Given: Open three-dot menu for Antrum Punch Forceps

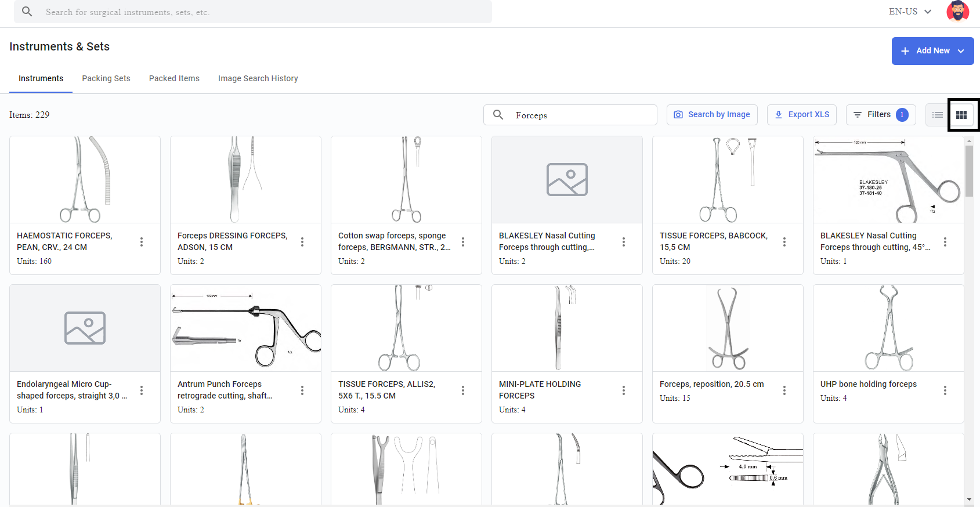Looking at the screenshot, I should pyautogui.click(x=302, y=390).
